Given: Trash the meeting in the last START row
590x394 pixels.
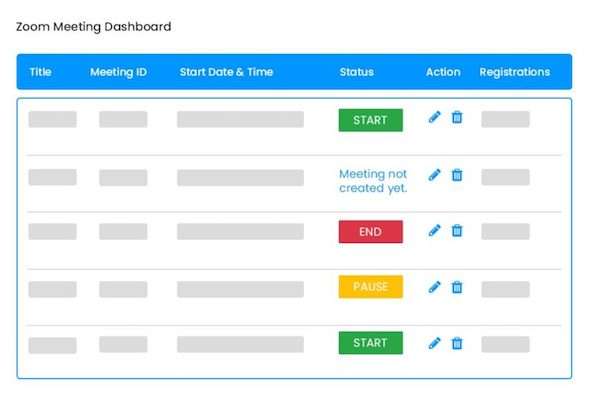Looking at the screenshot, I should pyautogui.click(x=457, y=344).
